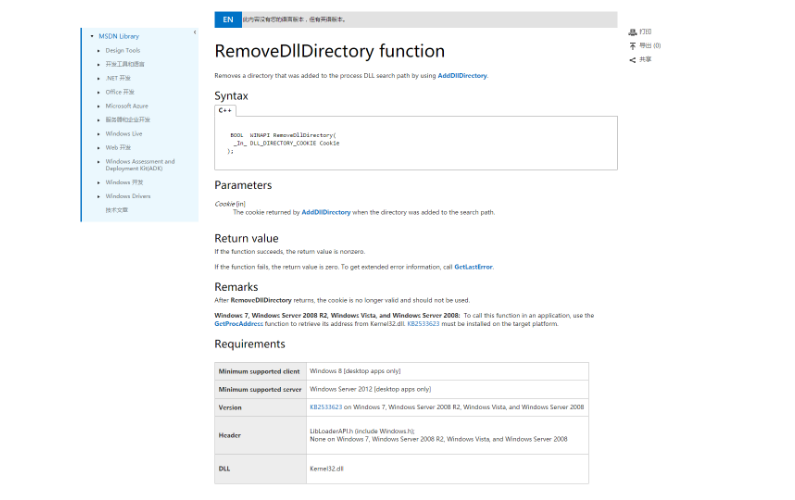Expand the Microsoft Azure node arrow

point(99,106)
